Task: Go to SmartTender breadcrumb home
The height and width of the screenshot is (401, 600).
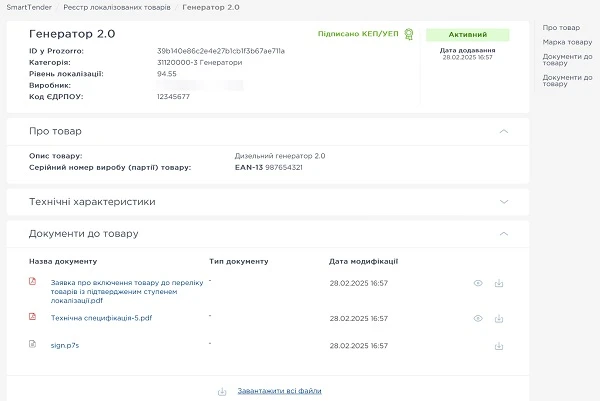Action: (x=28, y=7)
